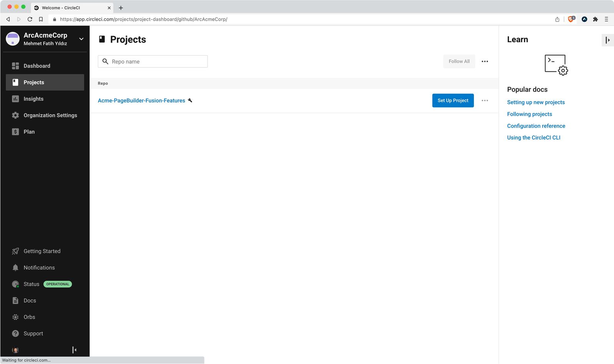Click the search magnifier icon

(x=105, y=61)
